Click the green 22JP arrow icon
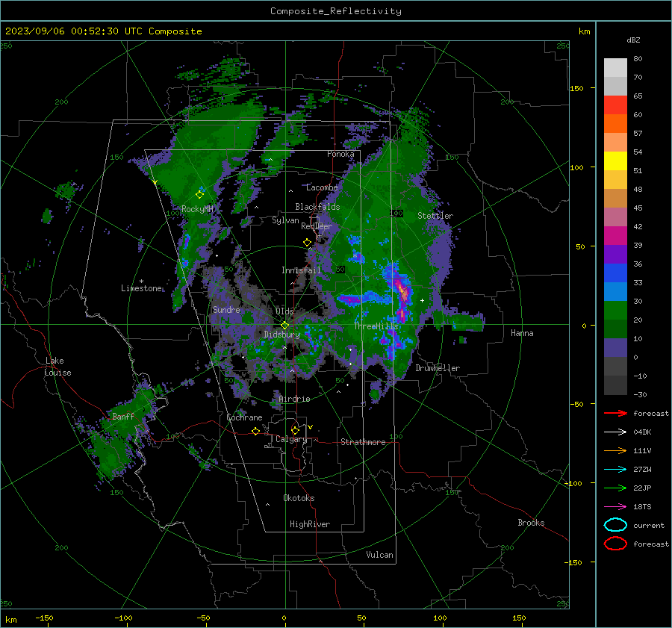Image resolution: width=672 pixels, height=628 pixels. coord(615,488)
